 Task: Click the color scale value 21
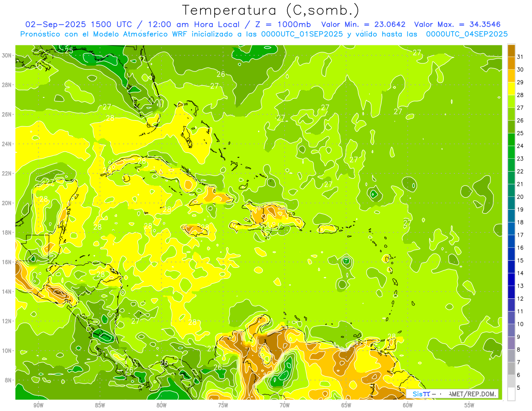coord(520,184)
